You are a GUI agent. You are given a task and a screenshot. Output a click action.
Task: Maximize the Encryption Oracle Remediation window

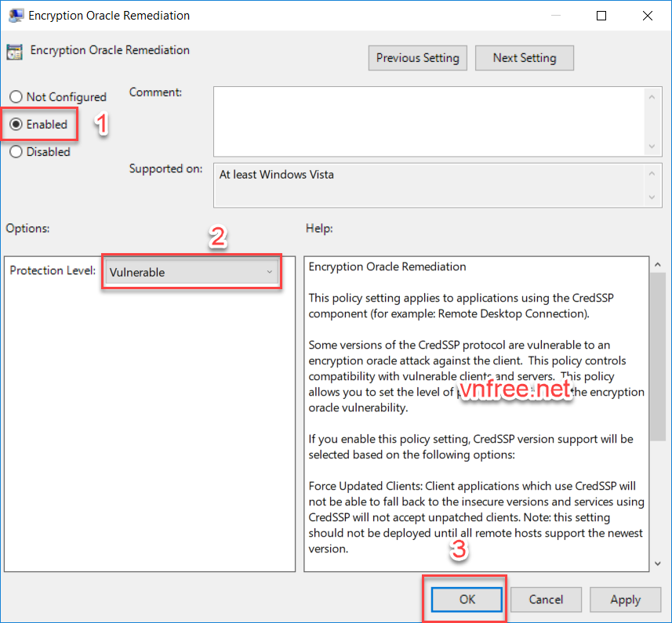[x=601, y=16]
